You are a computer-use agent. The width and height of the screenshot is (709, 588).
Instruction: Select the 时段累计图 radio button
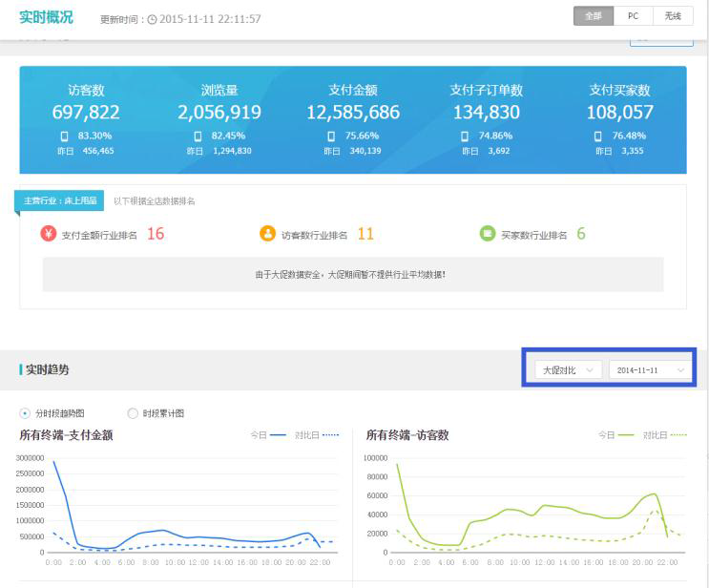tap(133, 413)
